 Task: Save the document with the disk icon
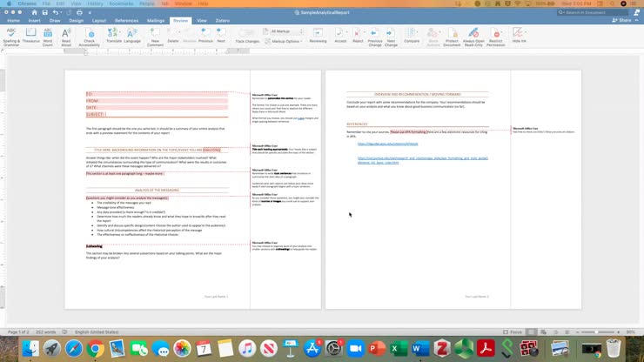coord(44,12)
